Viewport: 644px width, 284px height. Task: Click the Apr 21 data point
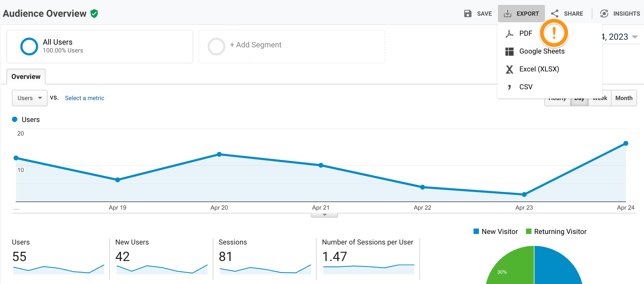(321, 165)
